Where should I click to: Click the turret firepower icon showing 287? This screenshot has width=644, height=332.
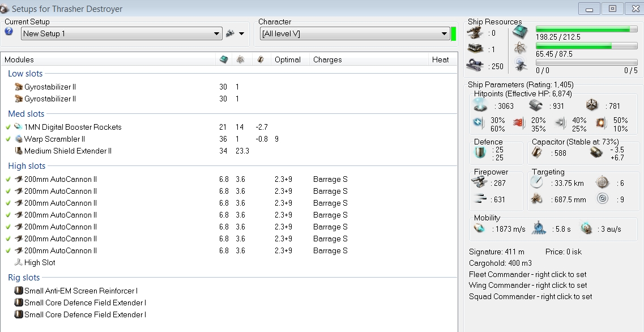480,182
